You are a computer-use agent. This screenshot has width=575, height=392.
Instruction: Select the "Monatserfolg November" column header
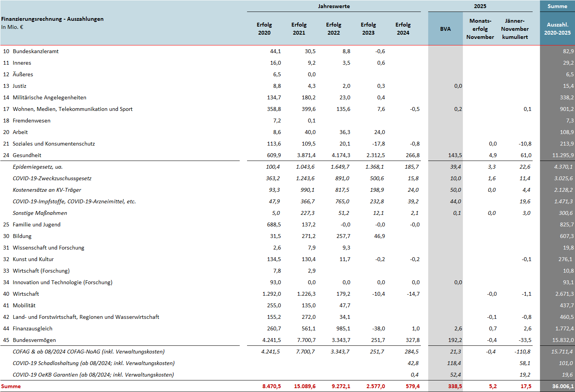click(480, 29)
